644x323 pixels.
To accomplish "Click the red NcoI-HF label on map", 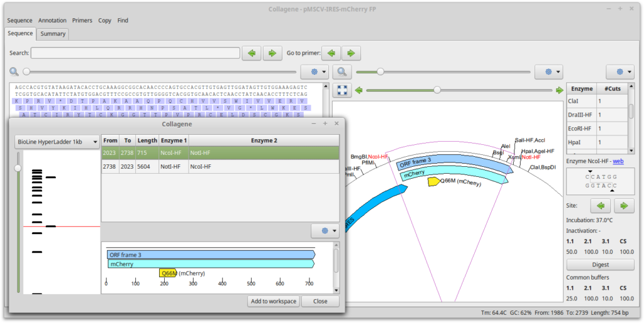I will (x=378, y=157).
